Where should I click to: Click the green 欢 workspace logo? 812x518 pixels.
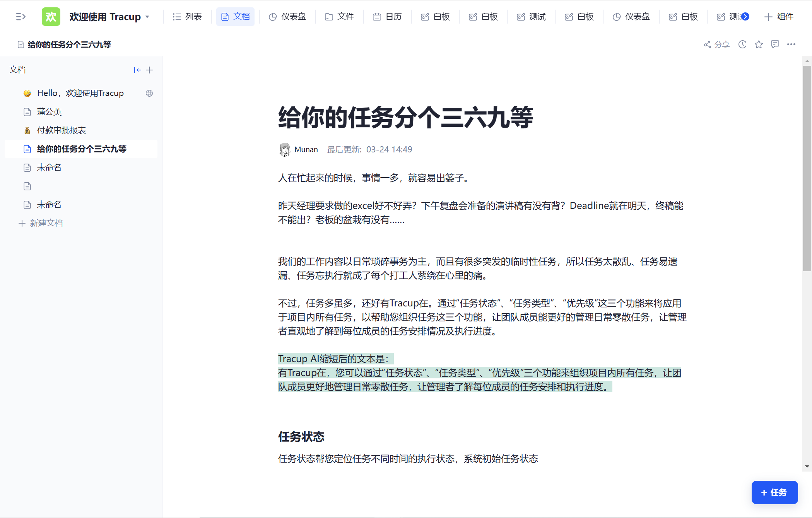point(51,17)
